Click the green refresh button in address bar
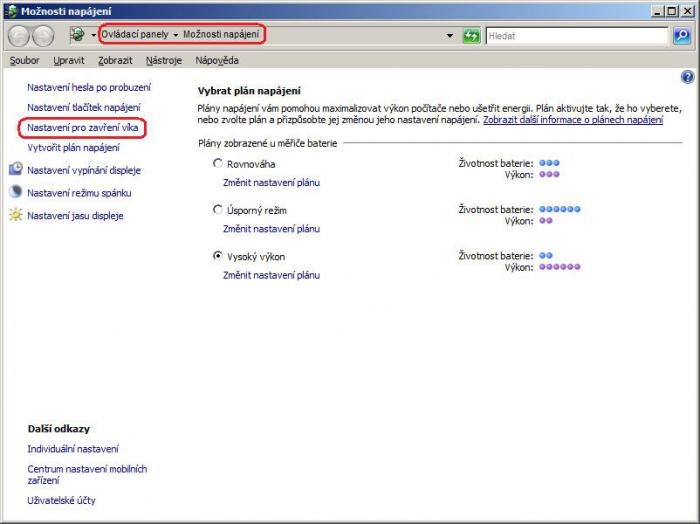 pyautogui.click(x=471, y=36)
